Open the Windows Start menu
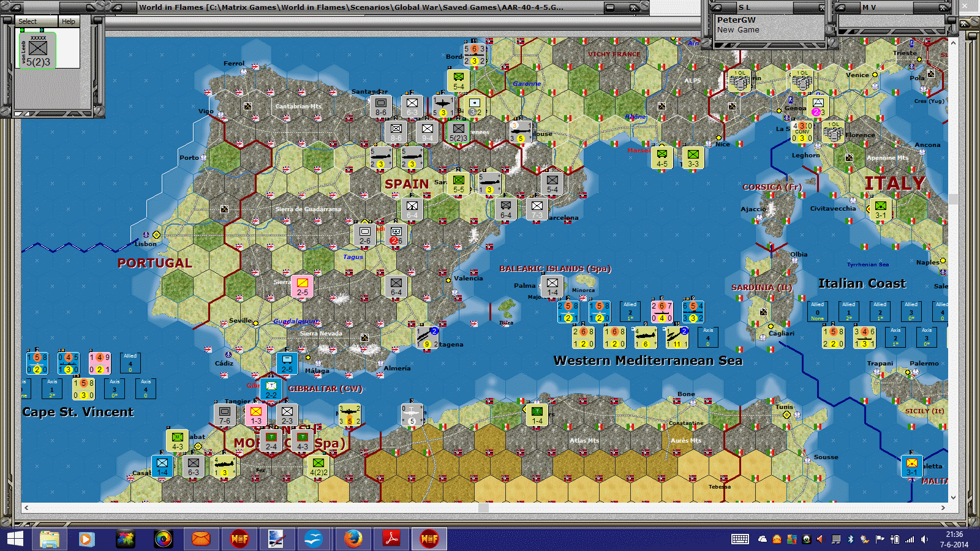The image size is (980, 551). point(15,539)
